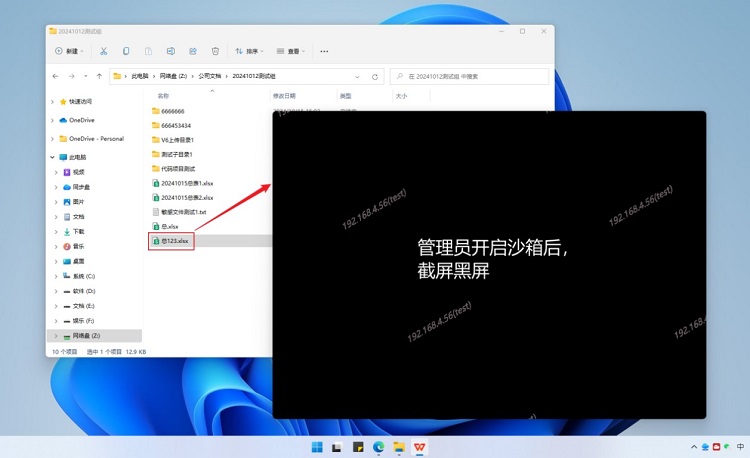Click the Cut scissors icon

point(103,51)
